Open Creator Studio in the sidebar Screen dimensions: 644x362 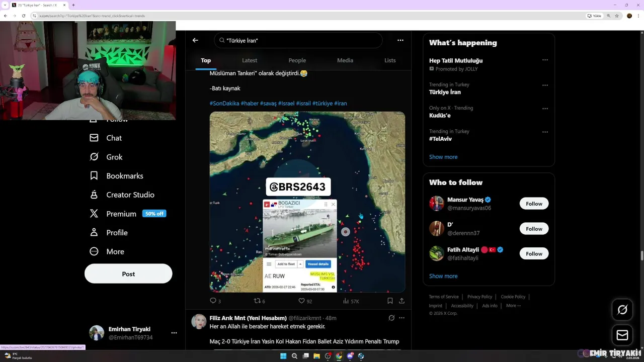(122, 195)
